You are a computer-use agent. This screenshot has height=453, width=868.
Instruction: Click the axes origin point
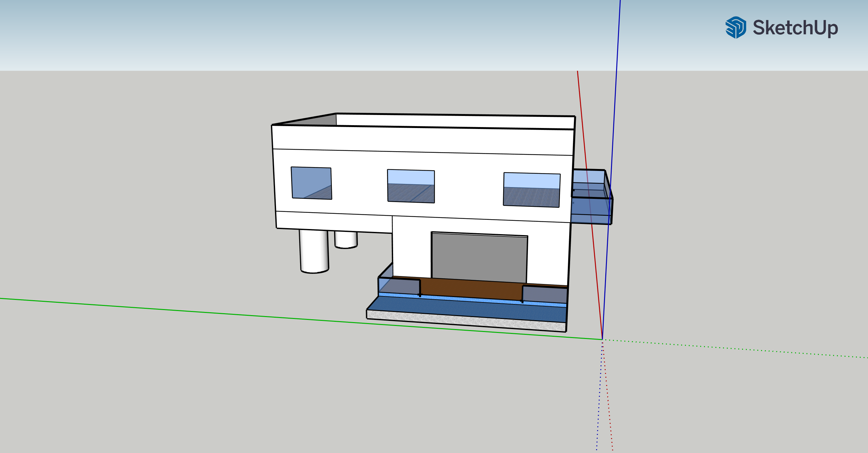pyautogui.click(x=602, y=339)
